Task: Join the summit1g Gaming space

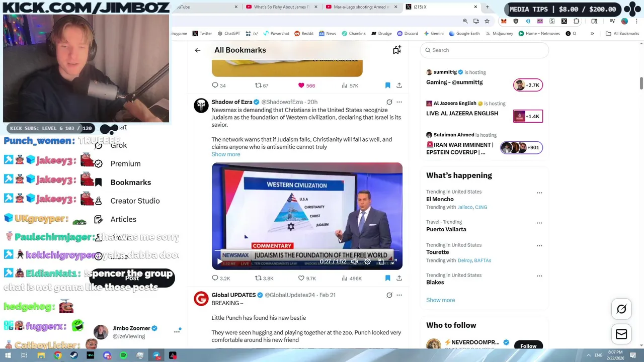Action: coord(528,85)
